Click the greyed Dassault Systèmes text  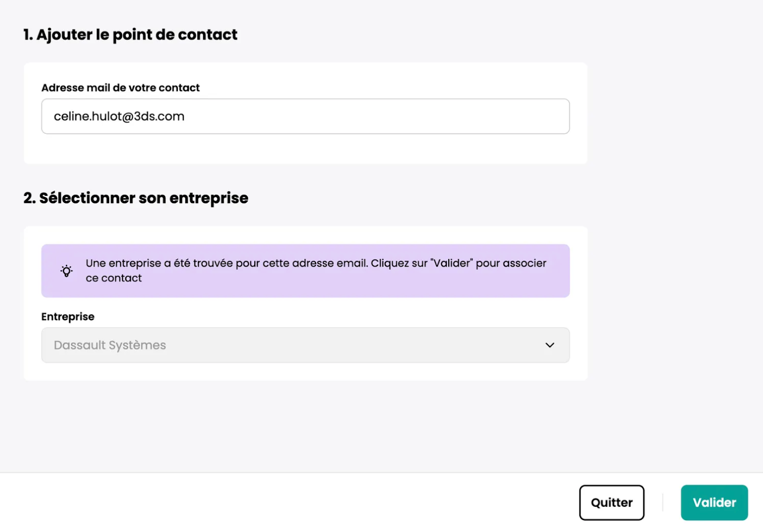[110, 345]
